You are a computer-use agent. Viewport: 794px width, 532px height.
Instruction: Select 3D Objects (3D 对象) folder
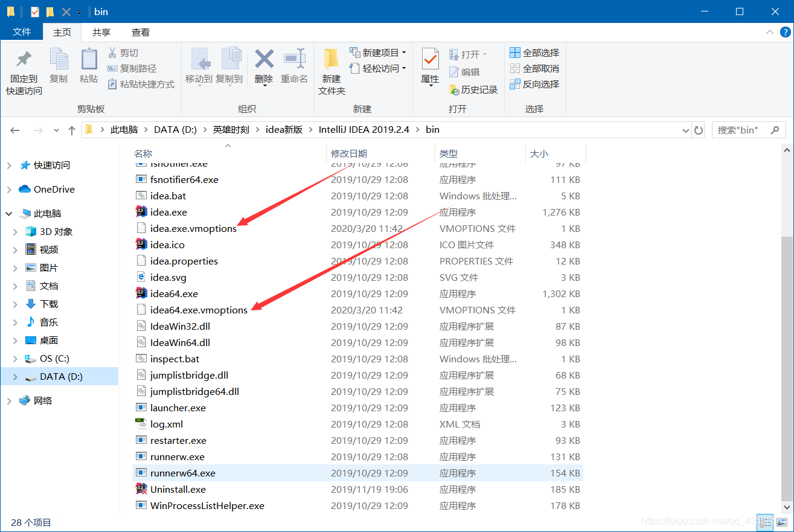tap(56, 232)
